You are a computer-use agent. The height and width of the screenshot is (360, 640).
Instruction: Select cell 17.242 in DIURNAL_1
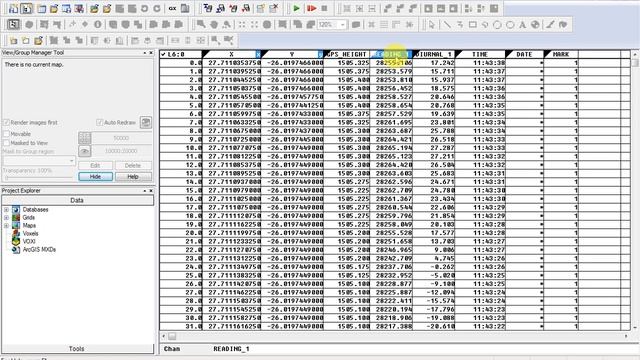433,63
